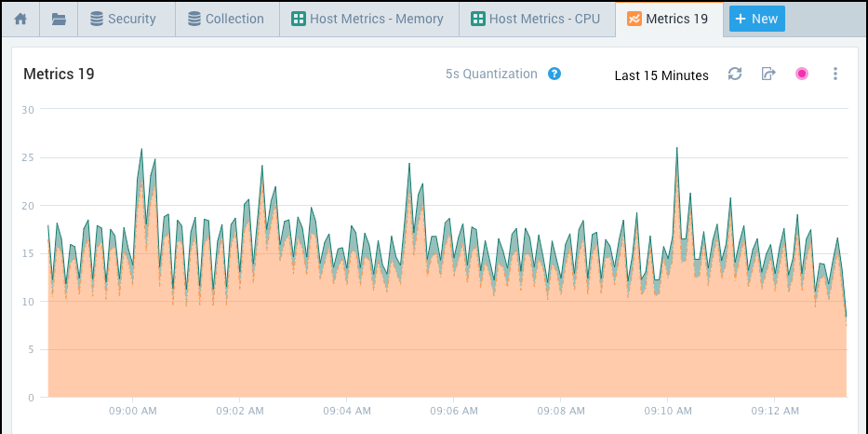Screen dimensions: 868x434
Task: Switch to the Collection tab
Action: coord(225,19)
